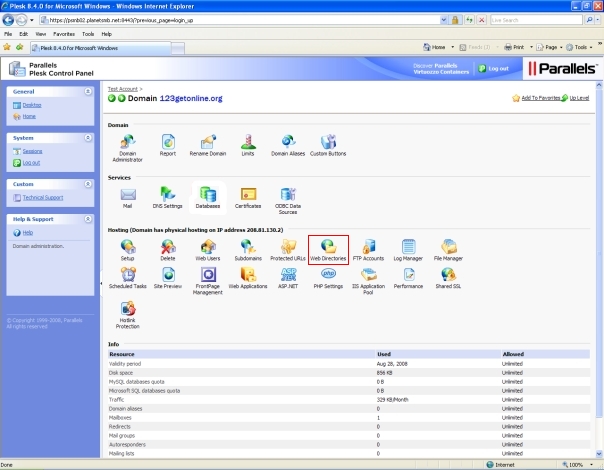Open PHP Settings
The image size is (604, 470).
[x=328, y=278]
